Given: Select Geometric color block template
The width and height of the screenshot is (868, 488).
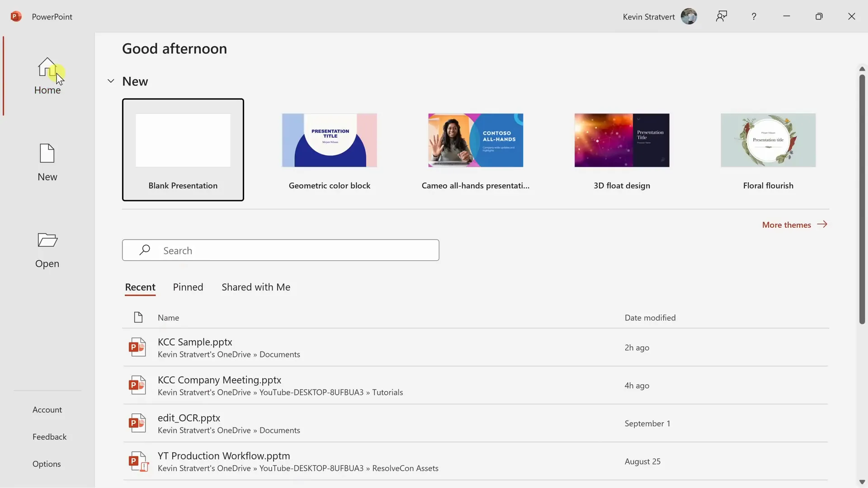Looking at the screenshot, I should click(x=330, y=150).
